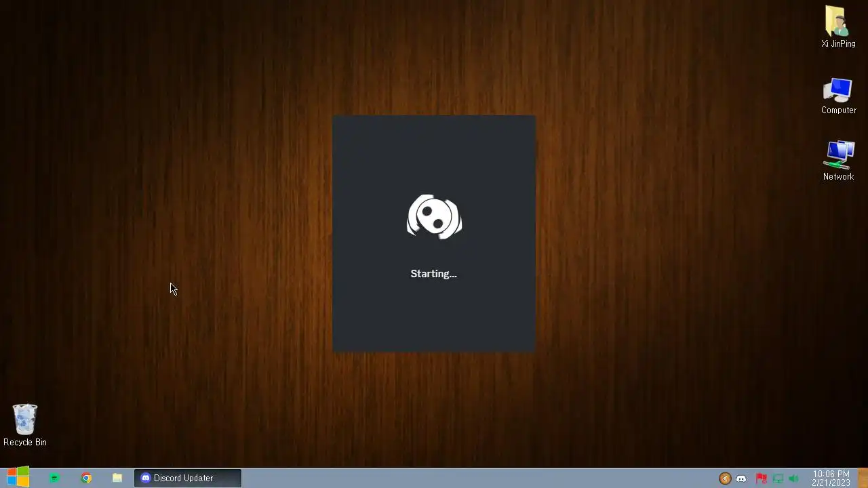Click the Discord logo in updater window

tap(434, 217)
